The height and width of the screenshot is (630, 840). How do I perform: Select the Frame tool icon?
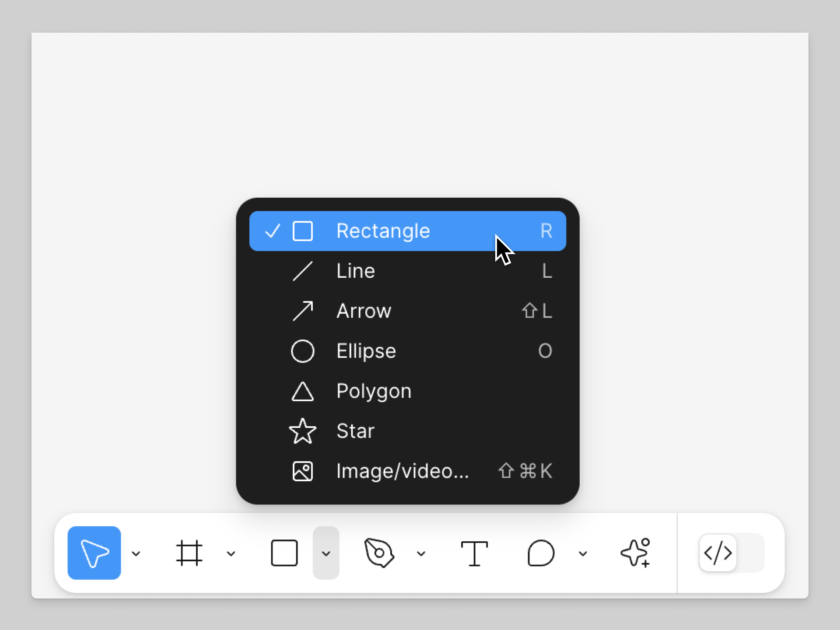coord(189,553)
